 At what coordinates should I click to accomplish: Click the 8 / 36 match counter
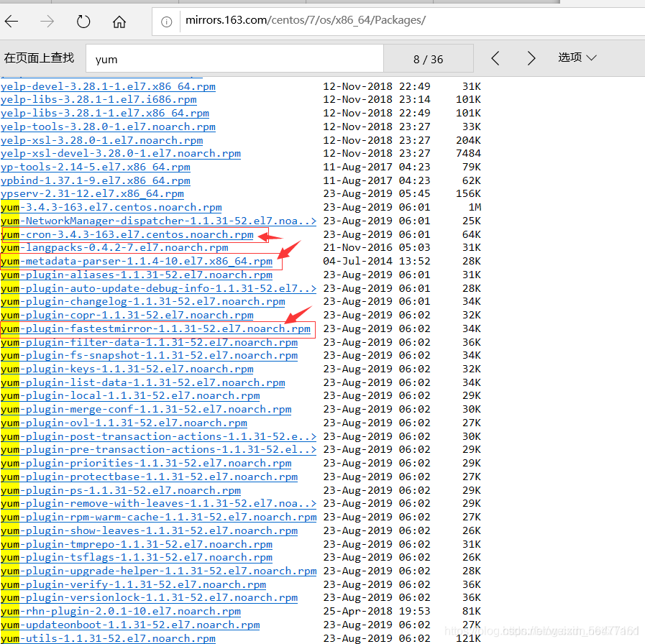click(429, 59)
